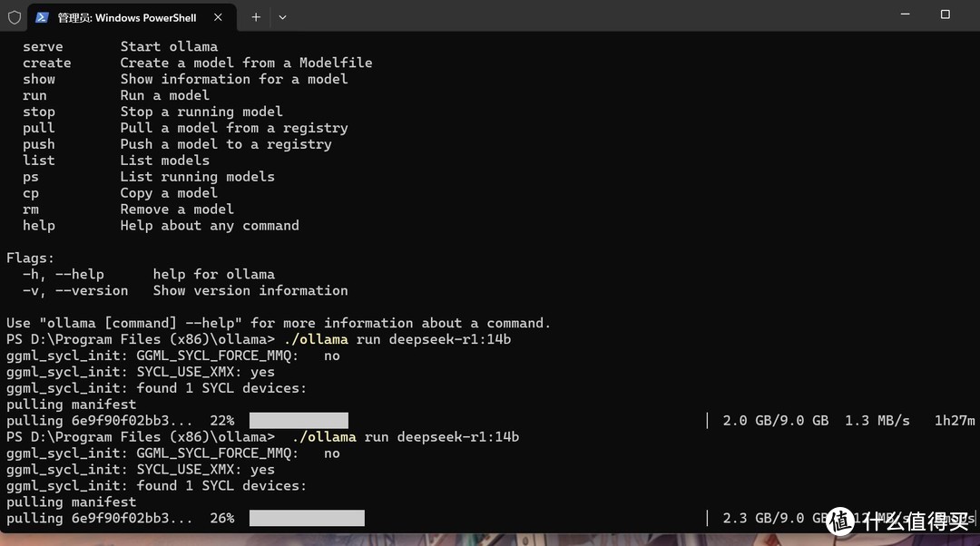Click the shield icon in the title bar
The image size is (980, 546).
(x=15, y=17)
